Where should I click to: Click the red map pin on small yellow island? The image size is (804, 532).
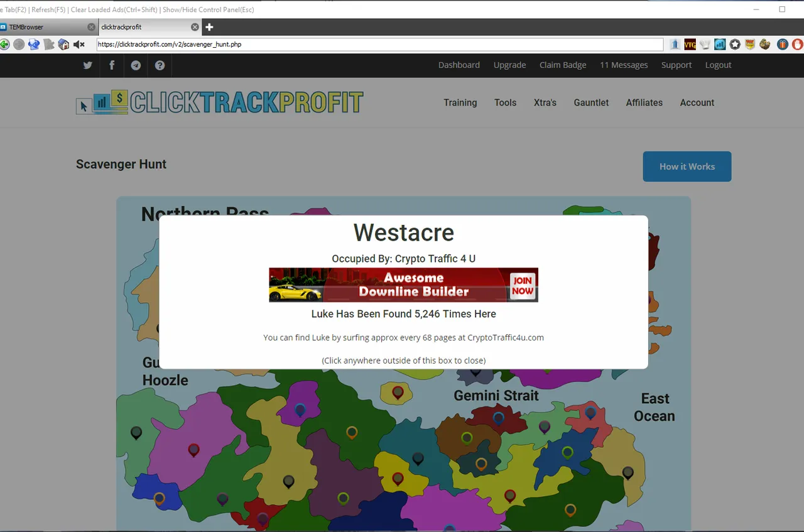[x=398, y=393]
